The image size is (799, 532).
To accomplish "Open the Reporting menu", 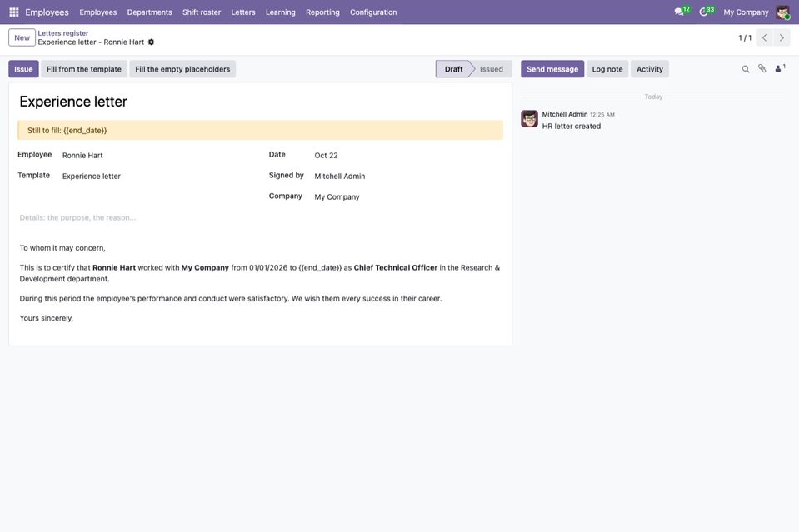I will 322,12.
